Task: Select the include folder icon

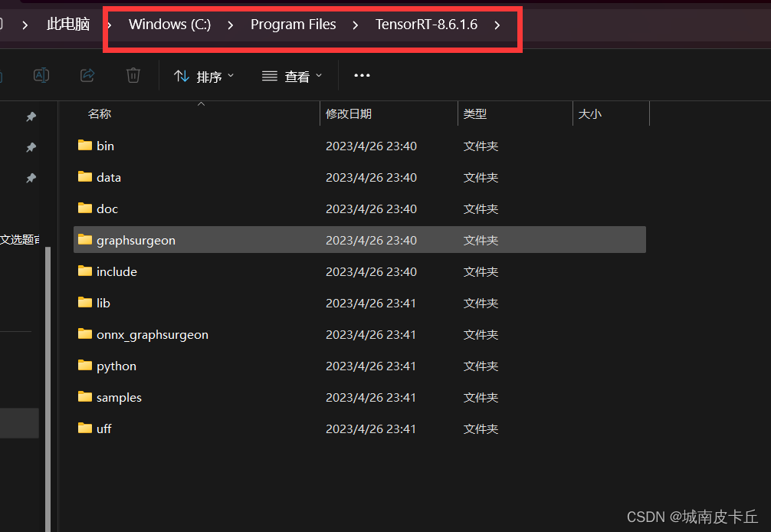Action: click(x=85, y=271)
